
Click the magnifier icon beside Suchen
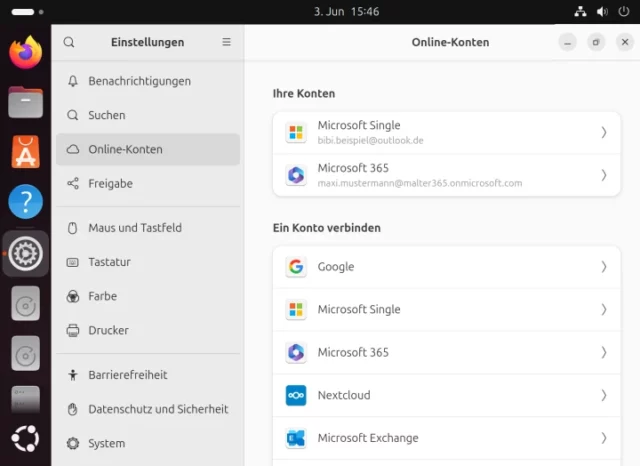pyautogui.click(x=73, y=115)
